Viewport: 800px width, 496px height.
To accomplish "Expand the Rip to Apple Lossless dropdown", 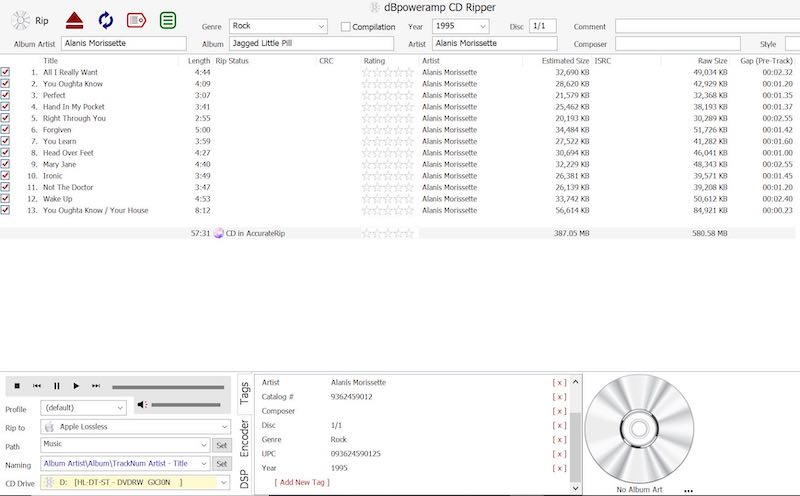I will (135, 427).
